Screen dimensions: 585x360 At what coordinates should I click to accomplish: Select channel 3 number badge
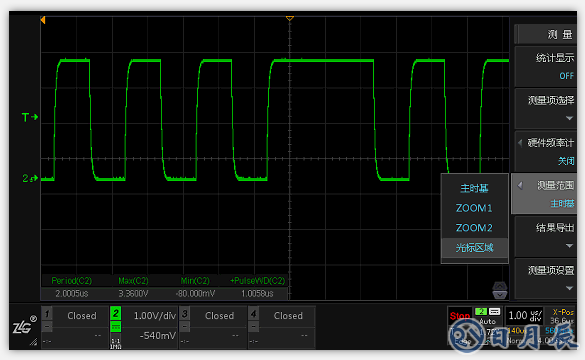pos(185,314)
